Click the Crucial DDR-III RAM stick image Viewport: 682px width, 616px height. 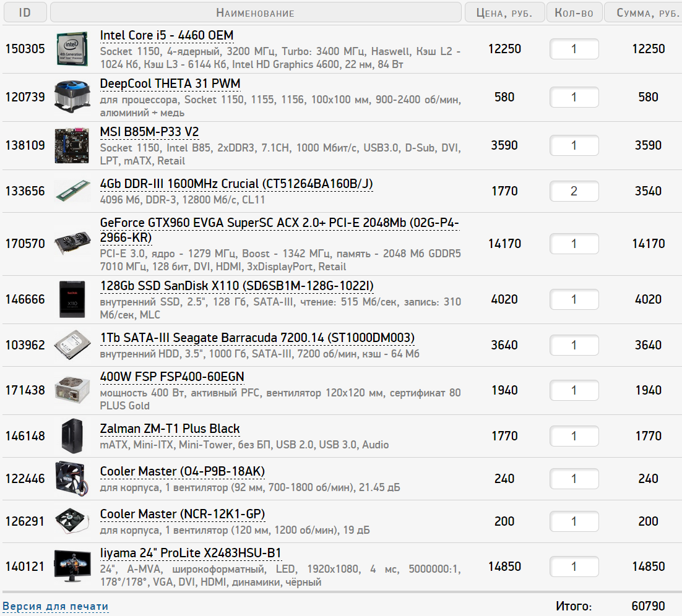[72, 191]
